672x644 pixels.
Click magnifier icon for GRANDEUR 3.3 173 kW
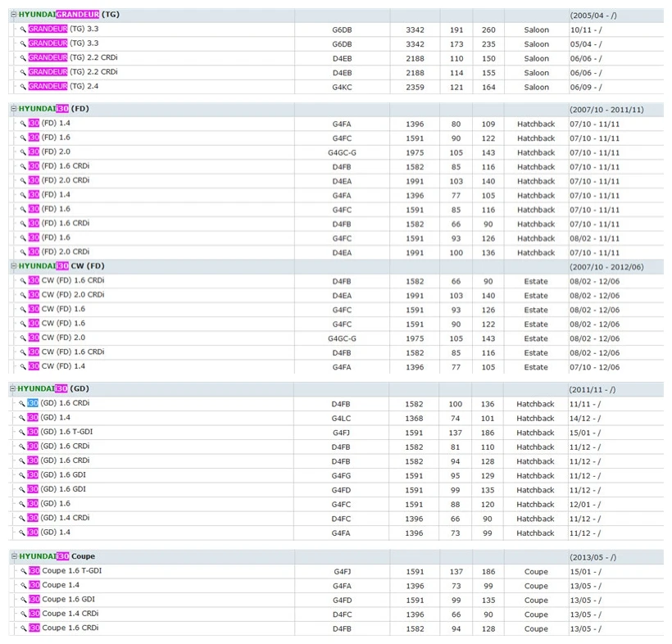point(23,43)
